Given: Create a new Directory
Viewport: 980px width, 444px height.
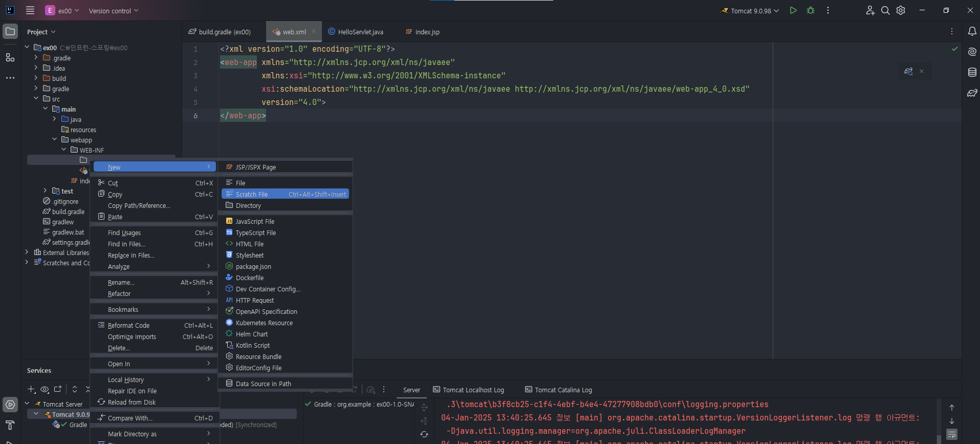Looking at the screenshot, I should pos(286,205).
